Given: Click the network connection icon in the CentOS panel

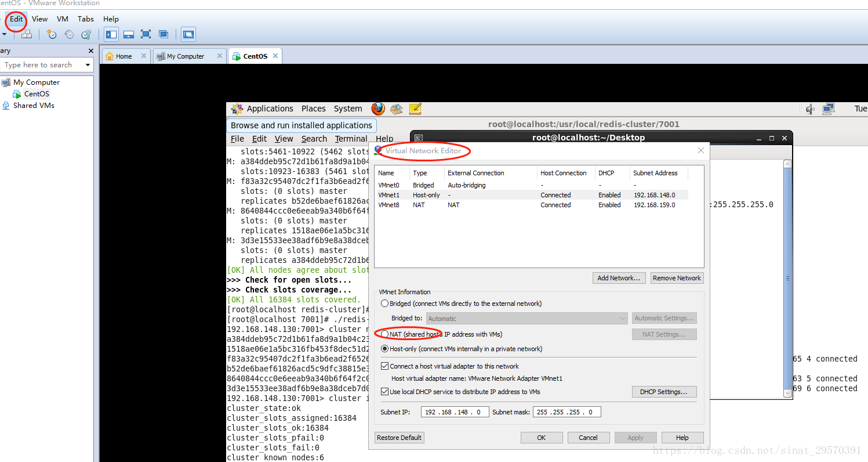Looking at the screenshot, I should coord(829,109).
